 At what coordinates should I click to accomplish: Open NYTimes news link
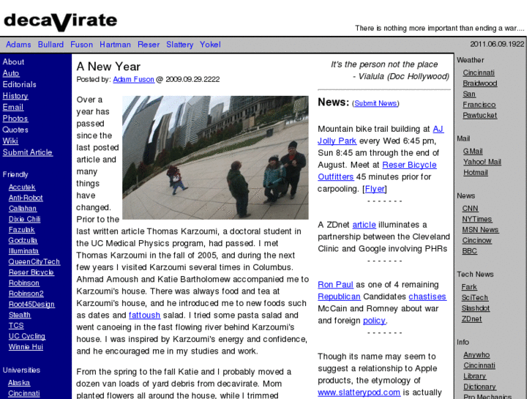pyautogui.click(x=476, y=219)
